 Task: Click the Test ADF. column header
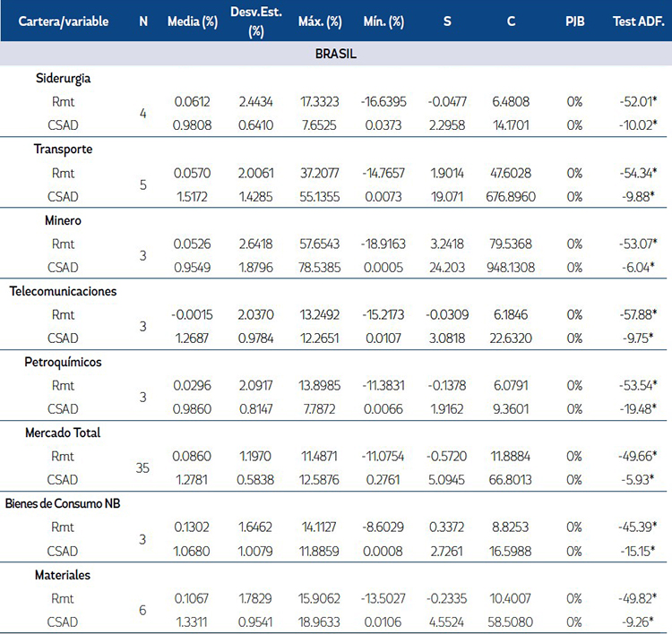(x=637, y=21)
